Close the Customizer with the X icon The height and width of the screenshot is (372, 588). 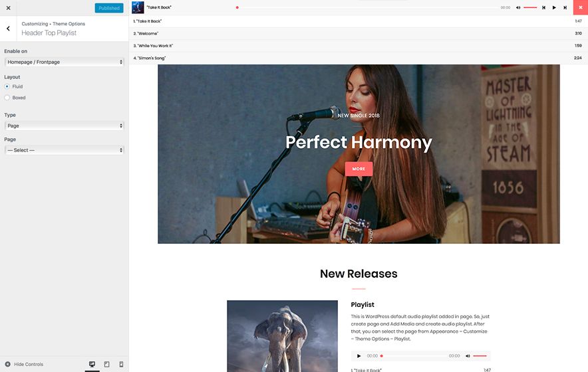(8, 8)
